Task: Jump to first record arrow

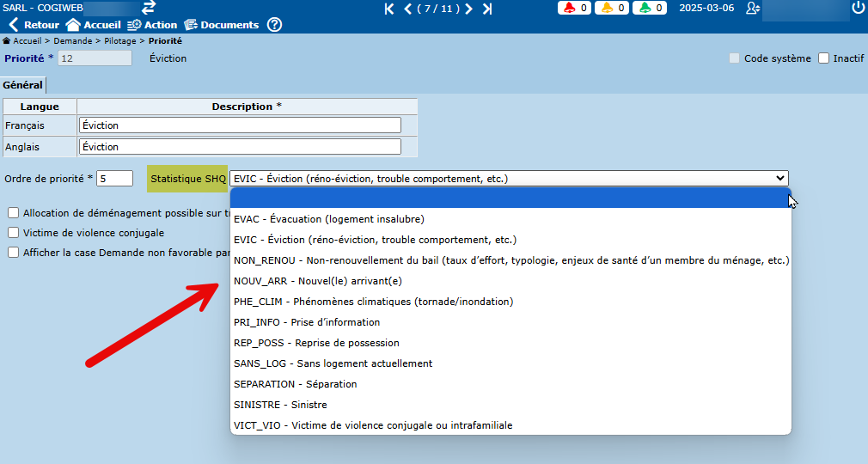Action: pos(389,9)
